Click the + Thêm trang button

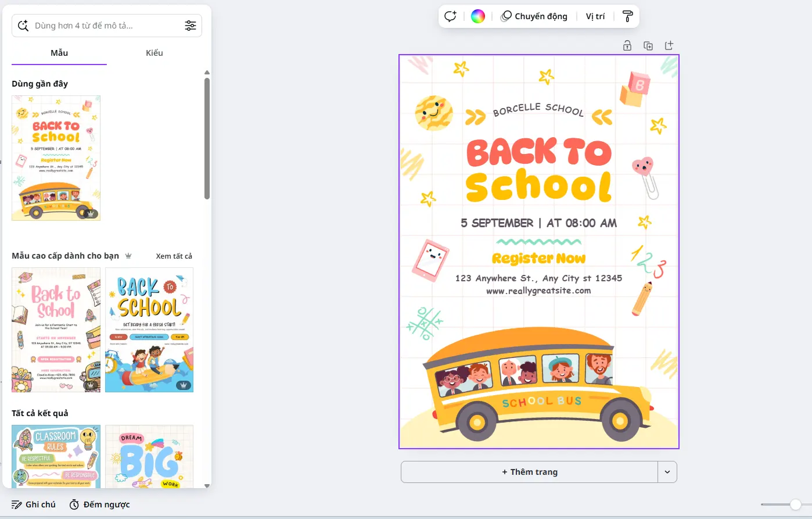tap(529, 472)
